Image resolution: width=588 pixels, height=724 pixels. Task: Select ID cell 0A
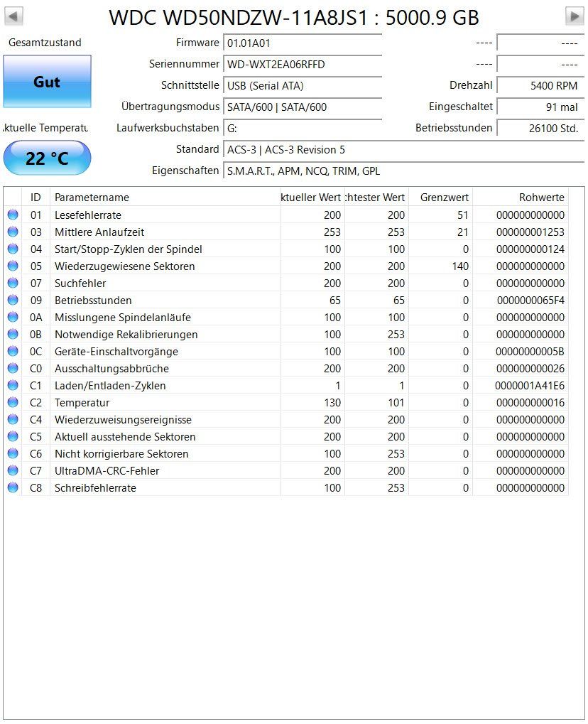tap(36, 317)
